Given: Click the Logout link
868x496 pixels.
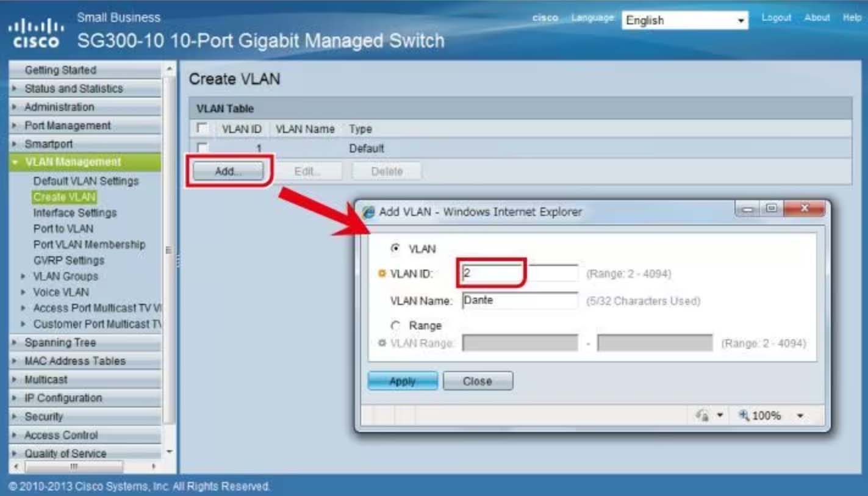Looking at the screenshot, I should coord(777,18).
